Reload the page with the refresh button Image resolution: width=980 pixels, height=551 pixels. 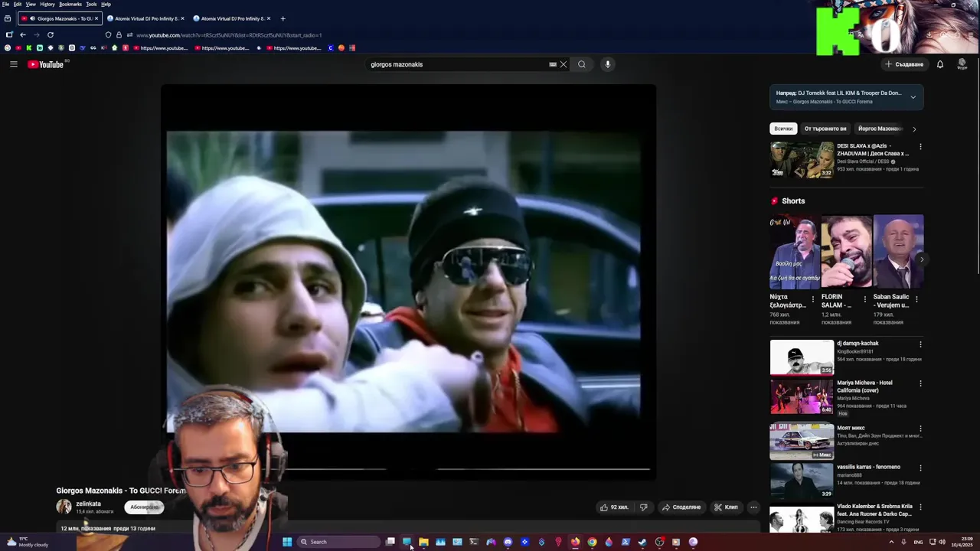pyautogui.click(x=51, y=34)
